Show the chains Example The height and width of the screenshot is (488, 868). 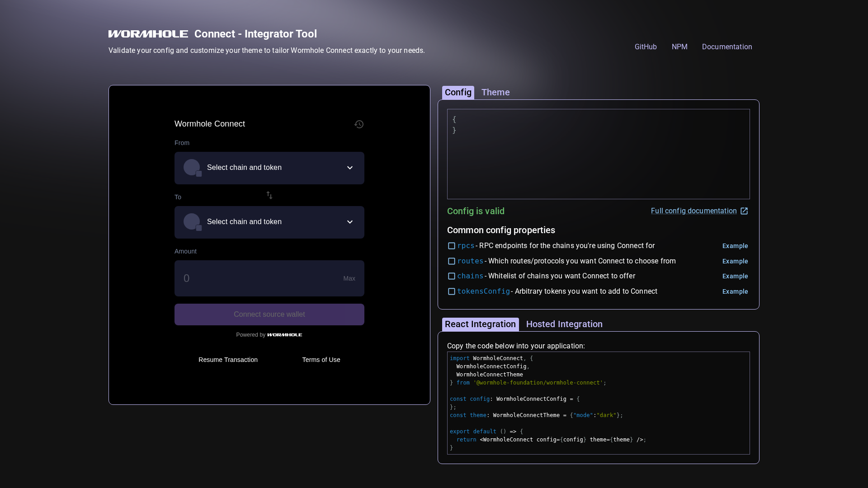(735, 276)
